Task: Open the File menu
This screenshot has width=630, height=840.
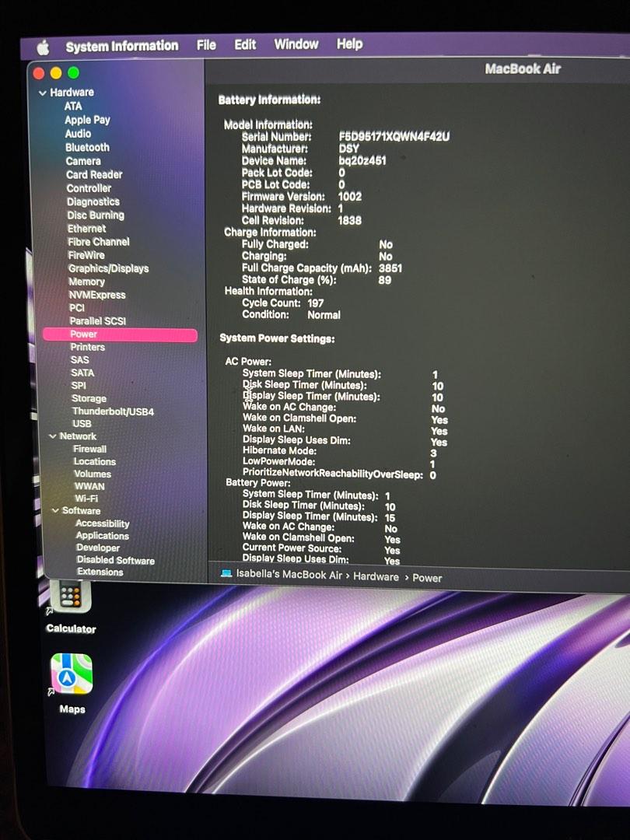Action: [206, 45]
